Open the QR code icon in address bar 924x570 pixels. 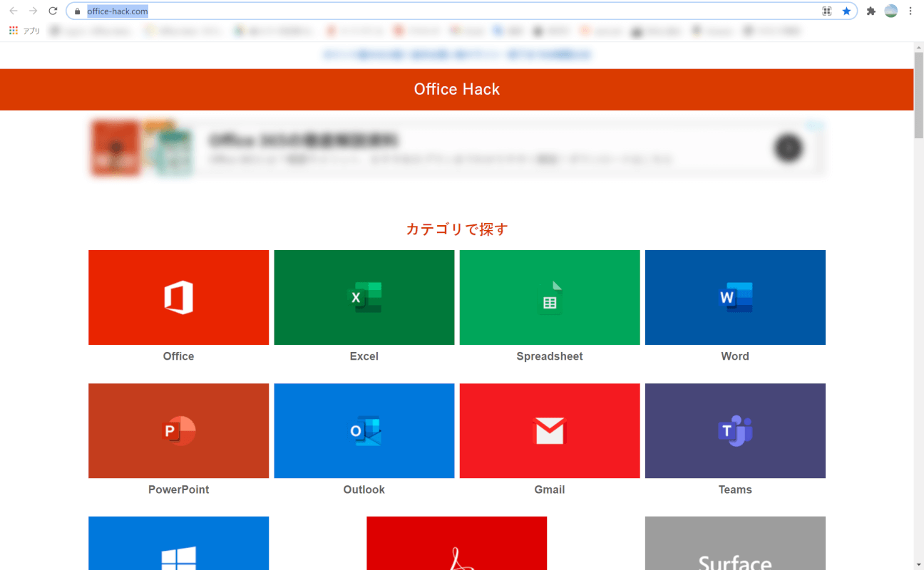(x=827, y=11)
